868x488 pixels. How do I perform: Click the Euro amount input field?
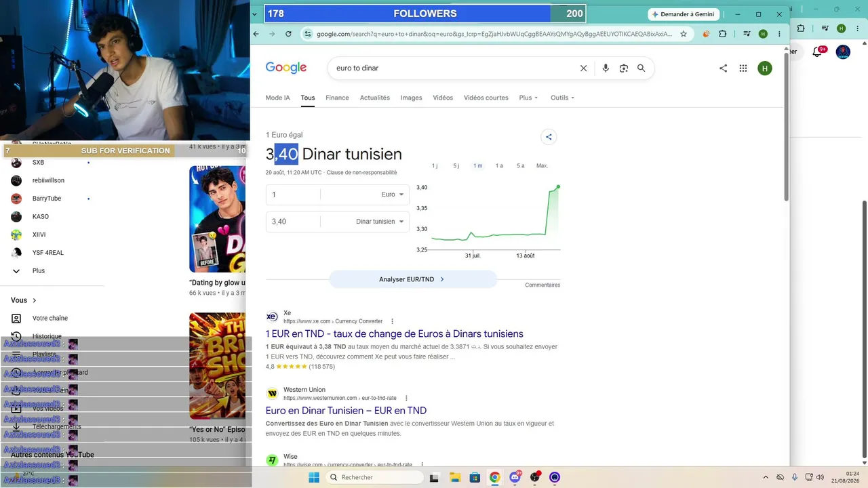point(293,195)
